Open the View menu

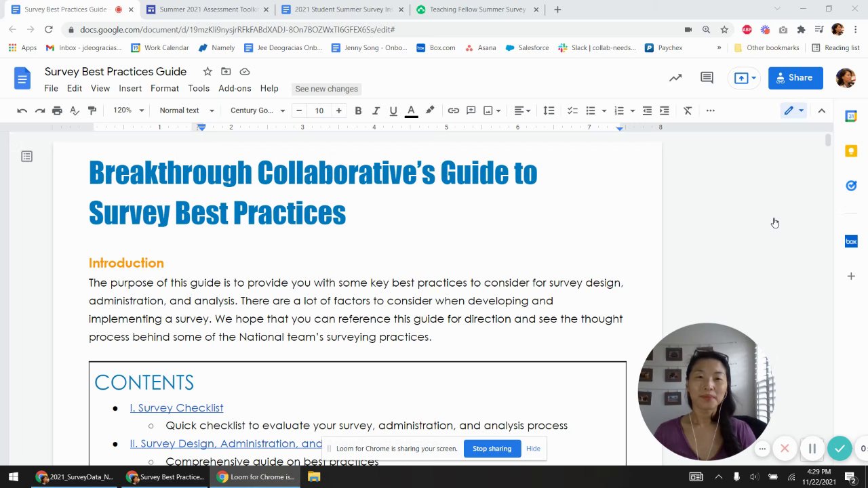[100, 88]
